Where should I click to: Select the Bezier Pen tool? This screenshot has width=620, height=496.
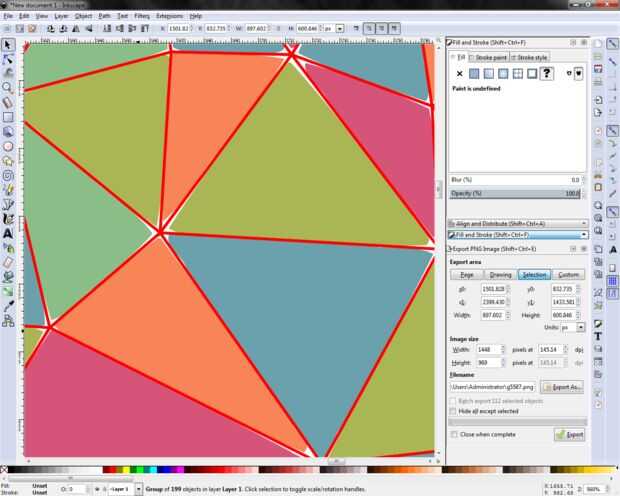(8, 204)
